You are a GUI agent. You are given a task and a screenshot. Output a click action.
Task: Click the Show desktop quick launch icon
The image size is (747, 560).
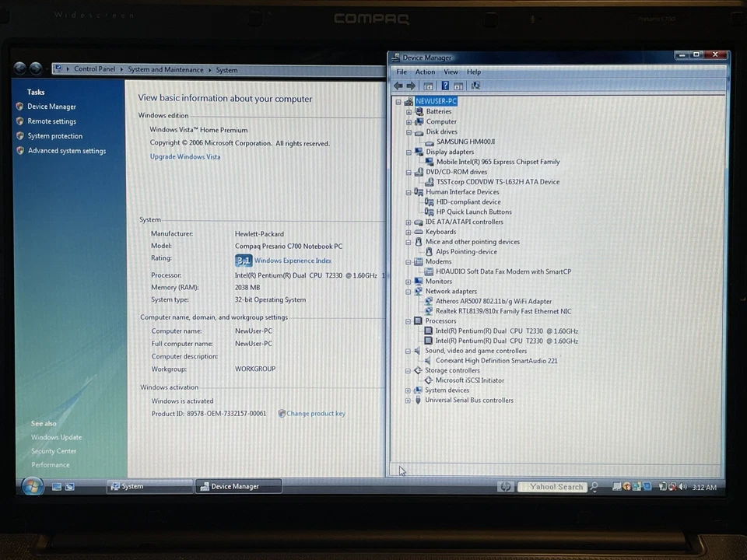pos(57,487)
